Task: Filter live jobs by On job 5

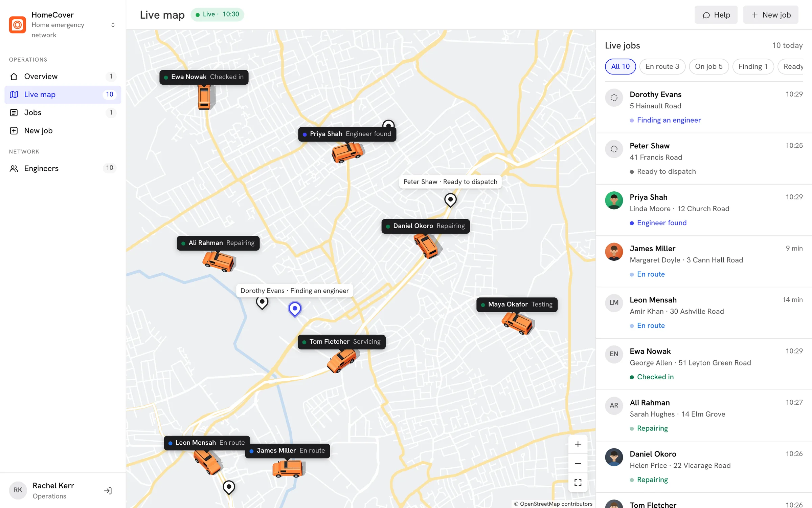Action: (709, 66)
